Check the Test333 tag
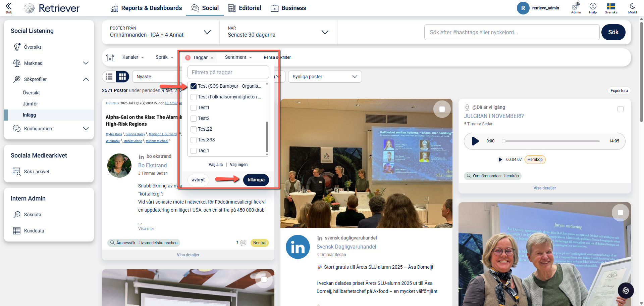 [194, 140]
